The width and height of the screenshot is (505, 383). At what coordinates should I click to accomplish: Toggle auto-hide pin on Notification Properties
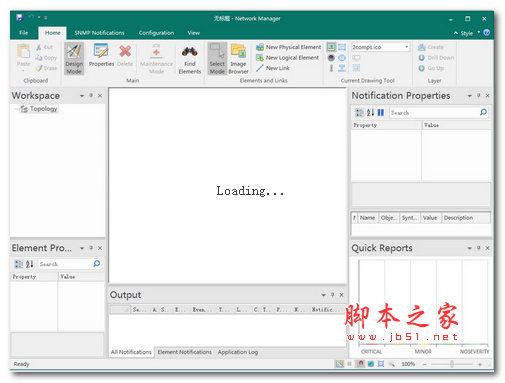[479, 96]
